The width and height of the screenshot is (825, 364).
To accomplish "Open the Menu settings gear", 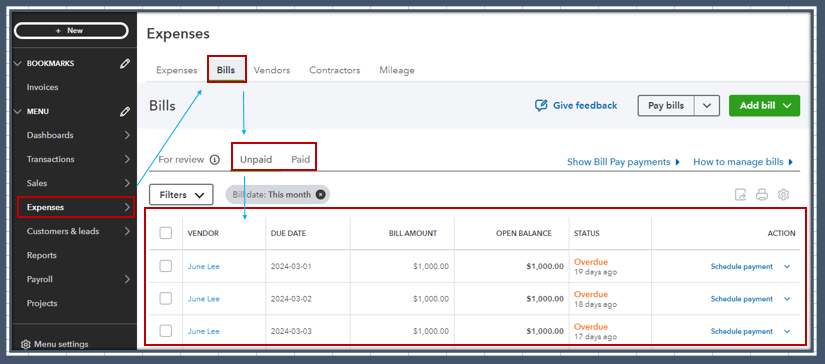I will coord(25,345).
